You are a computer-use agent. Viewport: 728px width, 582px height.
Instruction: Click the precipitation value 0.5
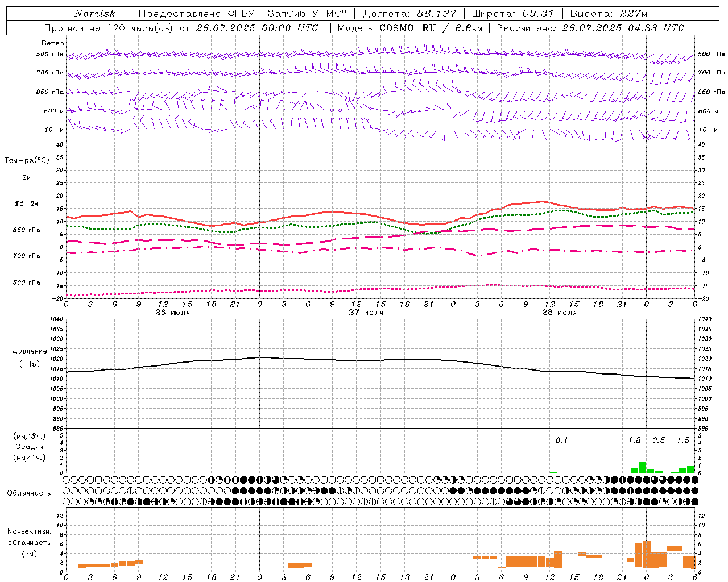pos(659,440)
